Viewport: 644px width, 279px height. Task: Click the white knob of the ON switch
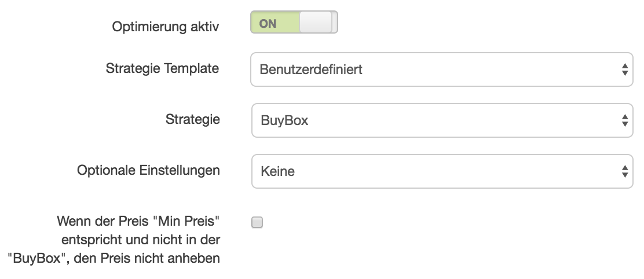[x=316, y=22]
